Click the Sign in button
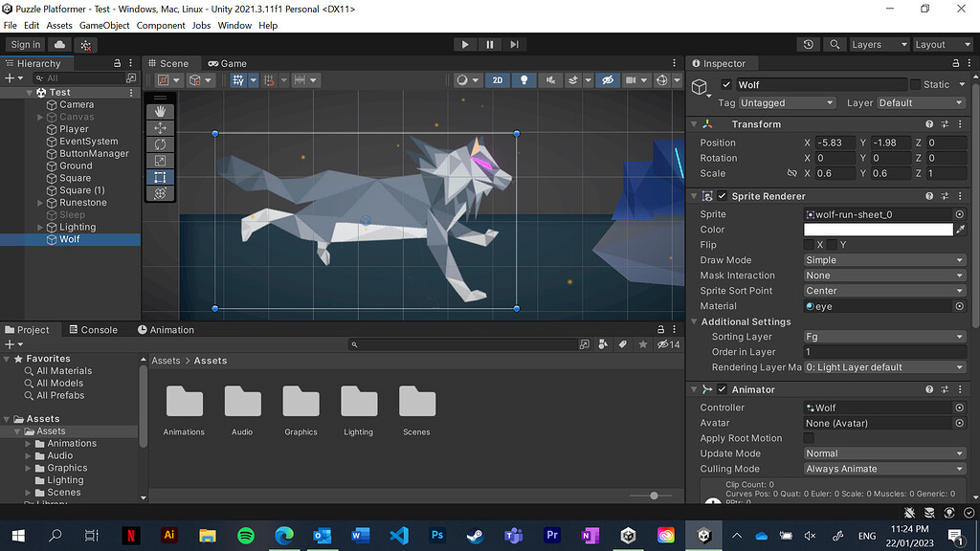The width and height of the screenshot is (980, 551). [x=25, y=44]
